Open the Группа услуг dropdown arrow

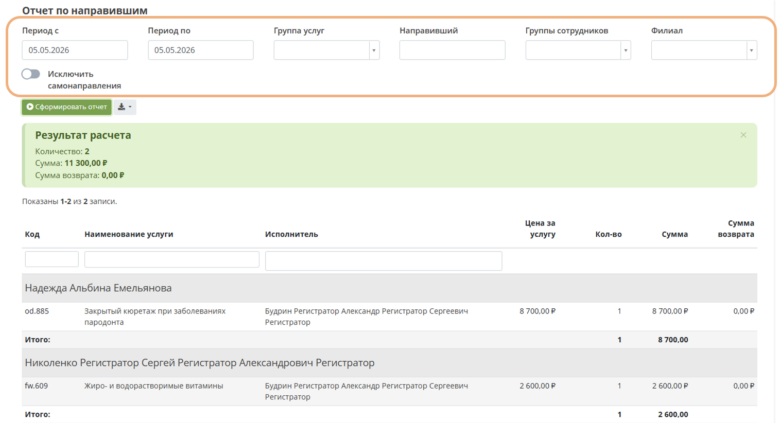coord(374,50)
